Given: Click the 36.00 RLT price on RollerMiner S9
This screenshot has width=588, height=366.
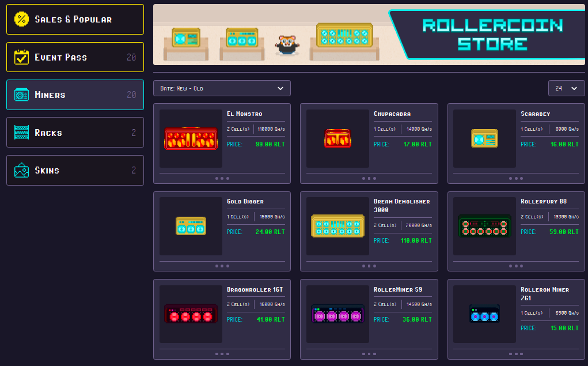Looking at the screenshot, I should click(x=417, y=320).
